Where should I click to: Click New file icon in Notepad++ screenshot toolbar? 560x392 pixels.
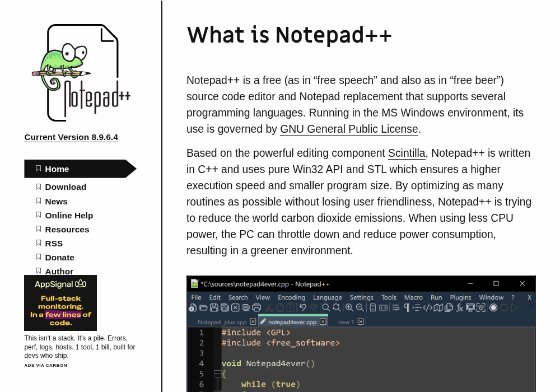[193, 308]
